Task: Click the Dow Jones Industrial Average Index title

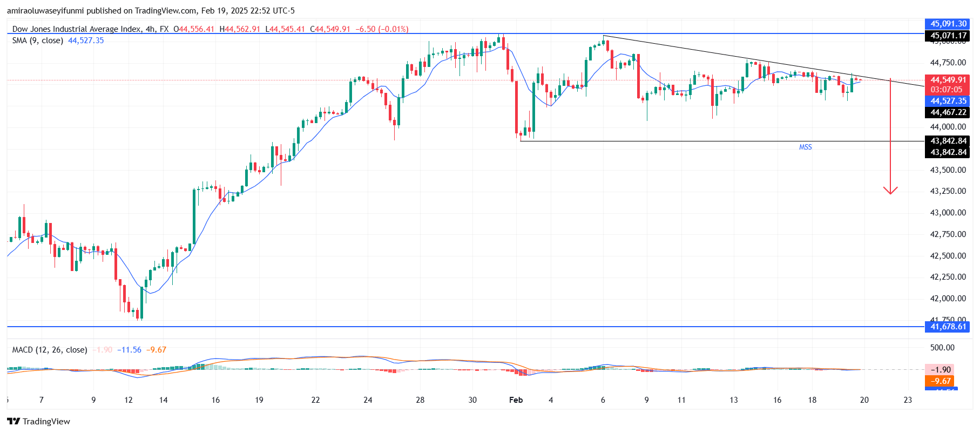Action: [77, 29]
